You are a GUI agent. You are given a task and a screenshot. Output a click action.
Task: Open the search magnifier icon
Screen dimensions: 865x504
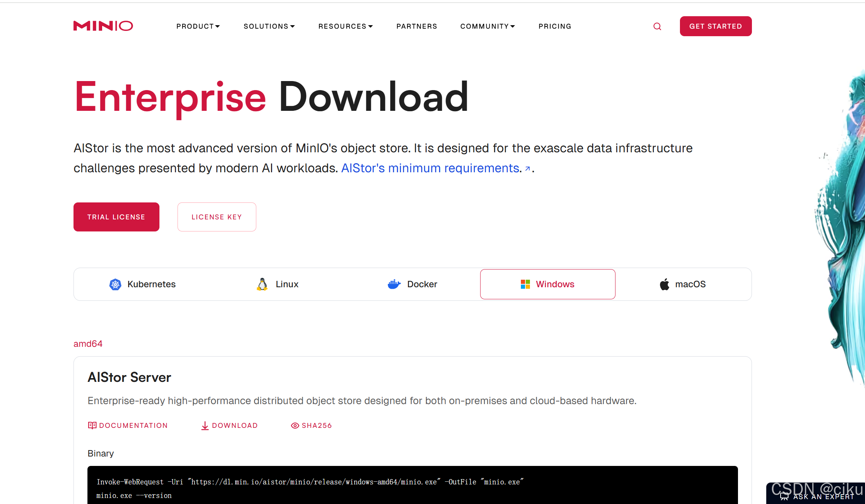[x=657, y=26]
